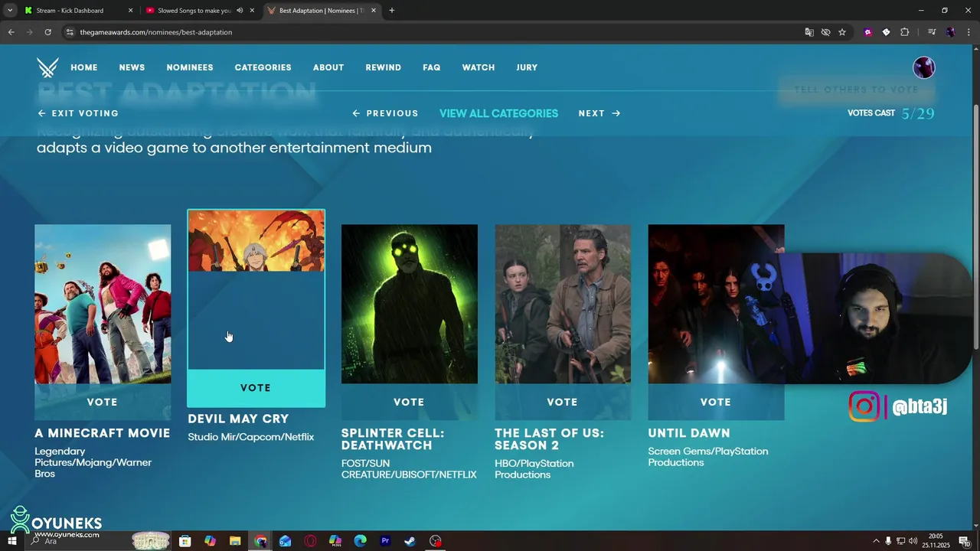The width and height of the screenshot is (980, 551).
Task: Open the REWIND nav link
Action: 383,67
